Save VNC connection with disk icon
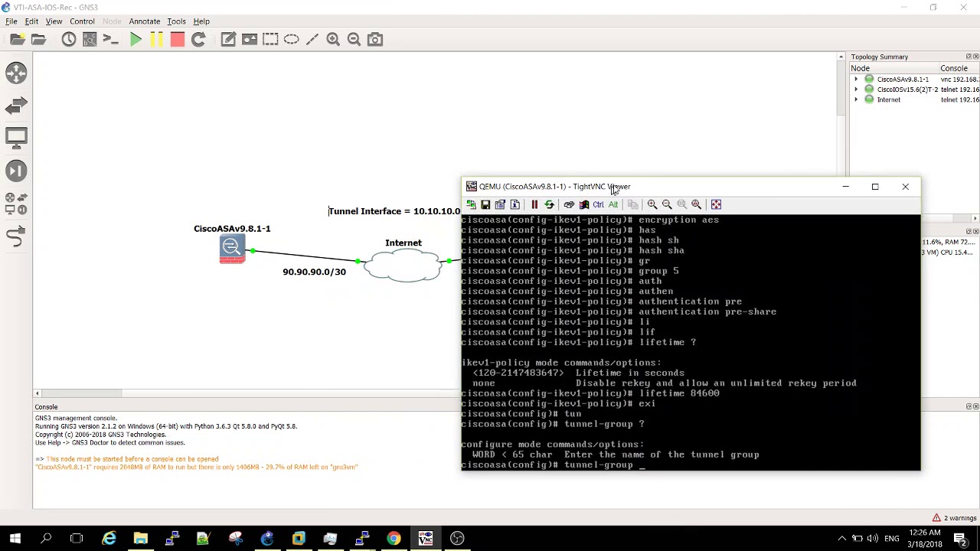 [485, 204]
